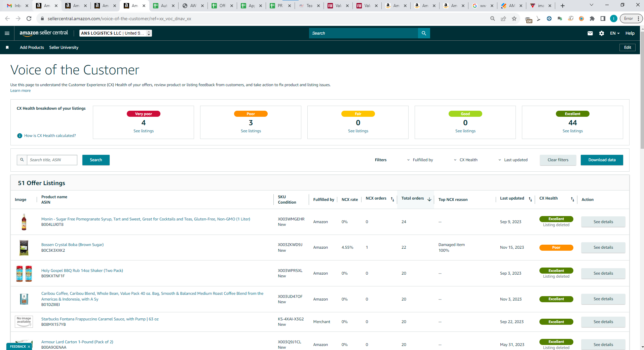
Task: Sort table by NCX orders arrows
Action: tap(392, 199)
